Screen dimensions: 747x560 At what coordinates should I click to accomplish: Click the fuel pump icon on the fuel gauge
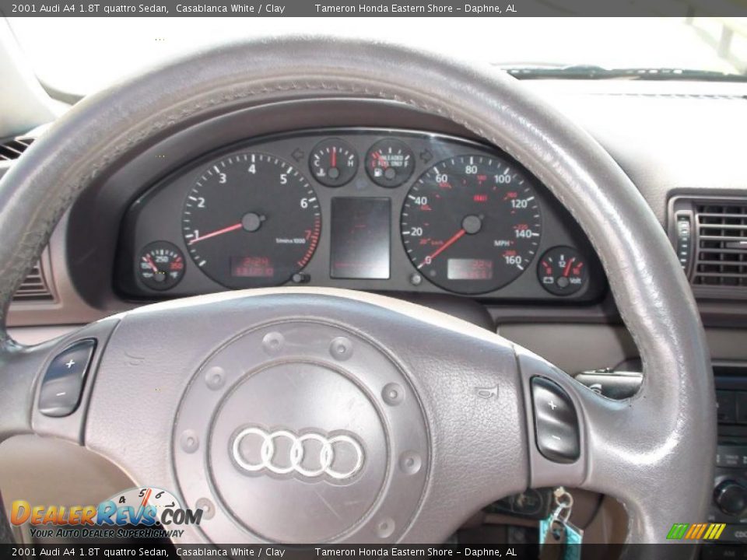click(x=379, y=173)
